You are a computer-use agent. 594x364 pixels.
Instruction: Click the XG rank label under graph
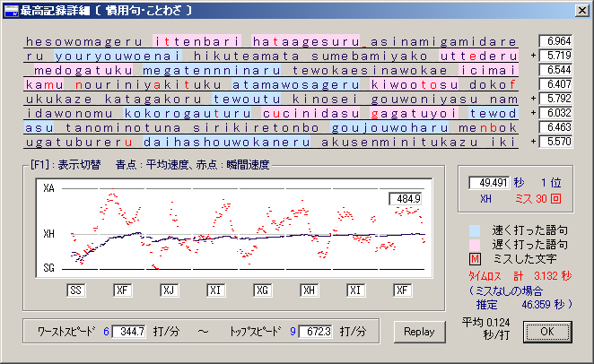pos(263,290)
